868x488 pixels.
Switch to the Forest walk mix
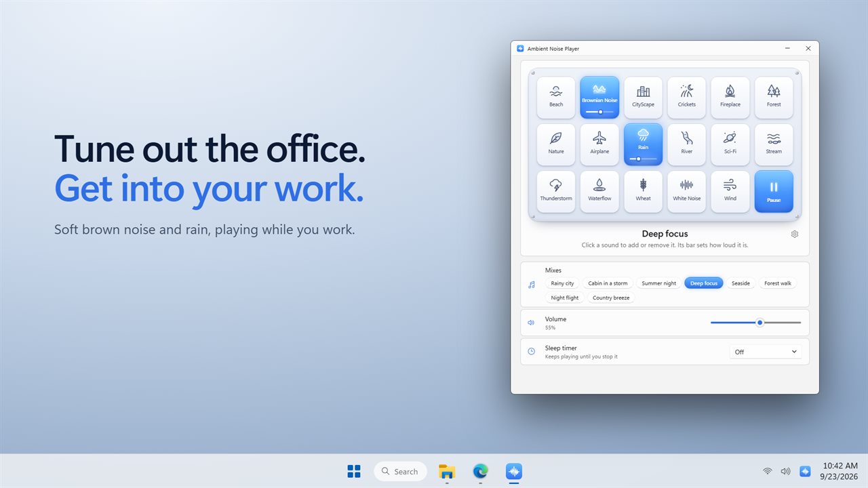778,283
